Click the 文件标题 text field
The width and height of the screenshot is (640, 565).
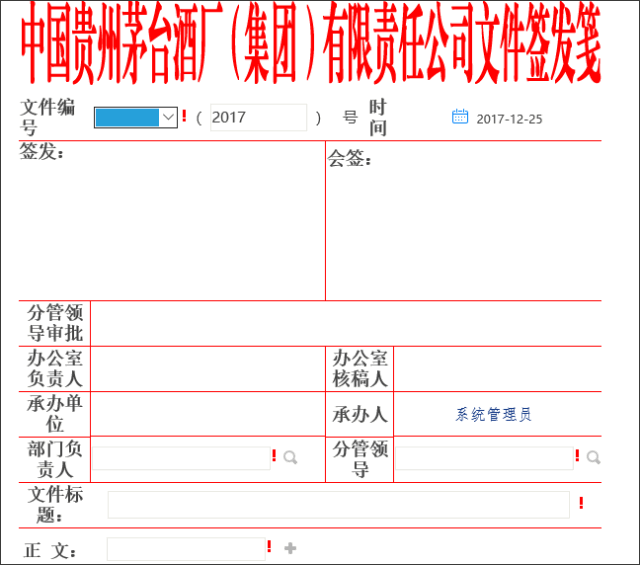(x=338, y=505)
